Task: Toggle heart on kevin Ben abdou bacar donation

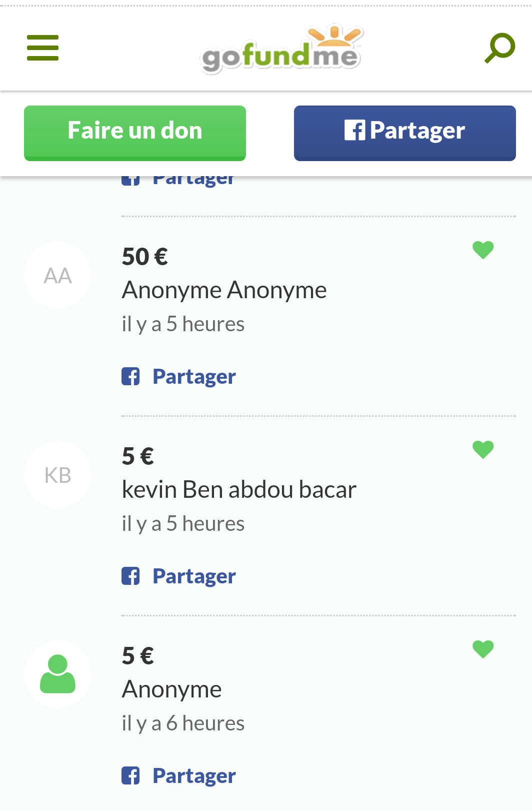Action: pyautogui.click(x=483, y=449)
